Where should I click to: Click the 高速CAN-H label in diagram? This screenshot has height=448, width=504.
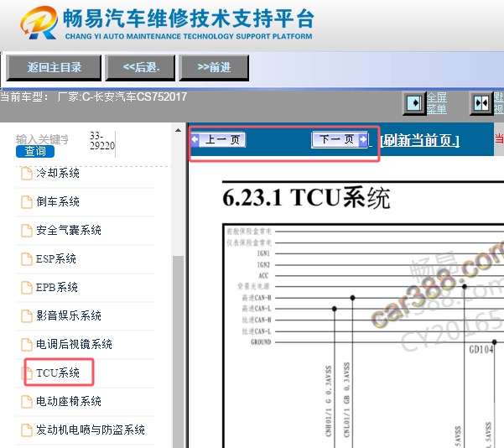pos(257,298)
